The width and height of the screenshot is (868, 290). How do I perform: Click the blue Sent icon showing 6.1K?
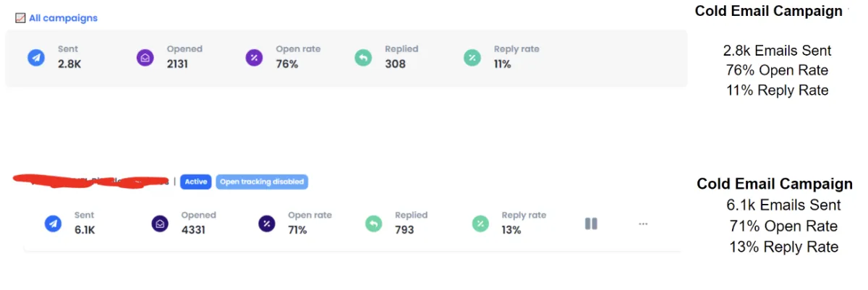[53, 223]
